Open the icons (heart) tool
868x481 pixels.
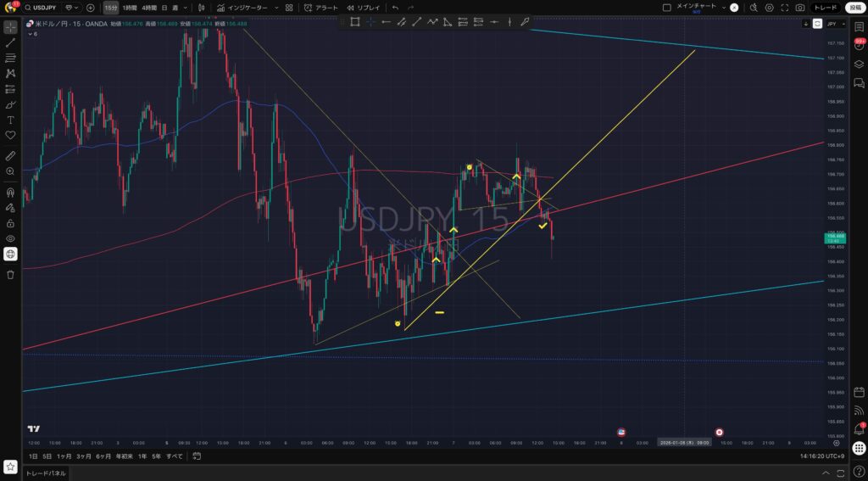click(x=10, y=135)
